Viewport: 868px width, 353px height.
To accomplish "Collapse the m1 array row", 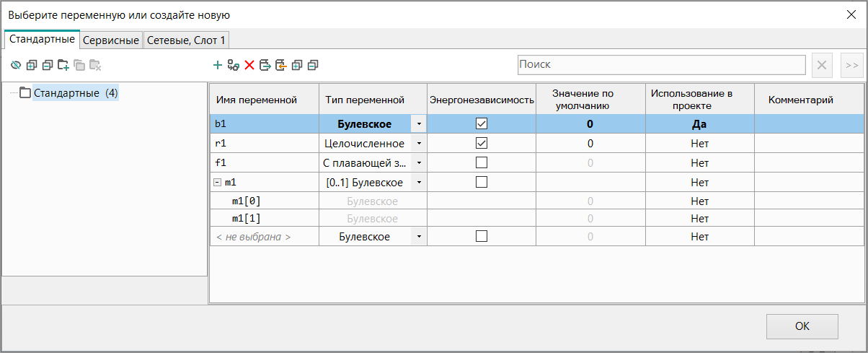I will (217, 183).
